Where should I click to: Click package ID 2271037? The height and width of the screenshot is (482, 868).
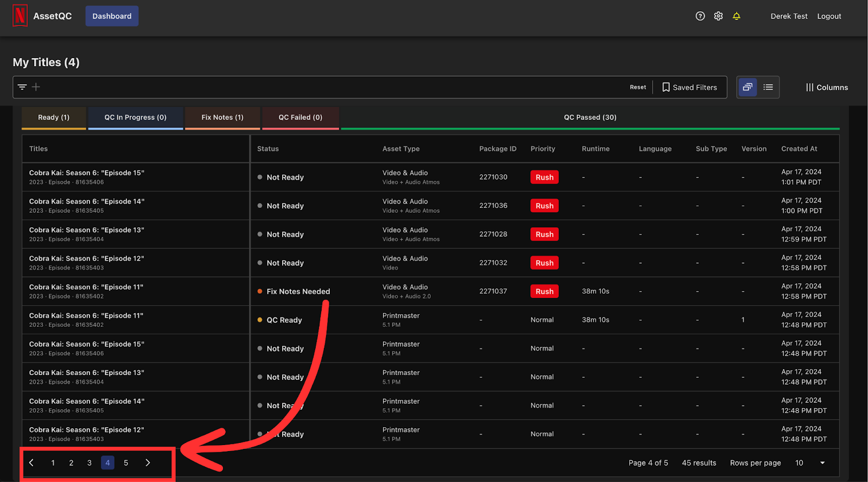[x=493, y=291]
